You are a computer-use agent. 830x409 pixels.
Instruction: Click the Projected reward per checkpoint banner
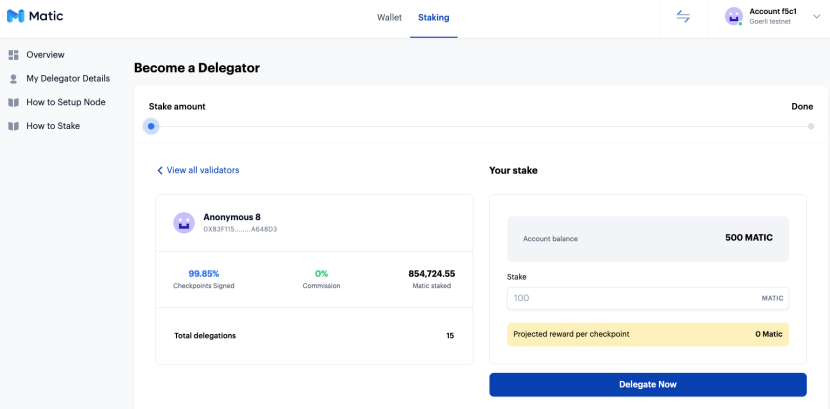(648, 334)
